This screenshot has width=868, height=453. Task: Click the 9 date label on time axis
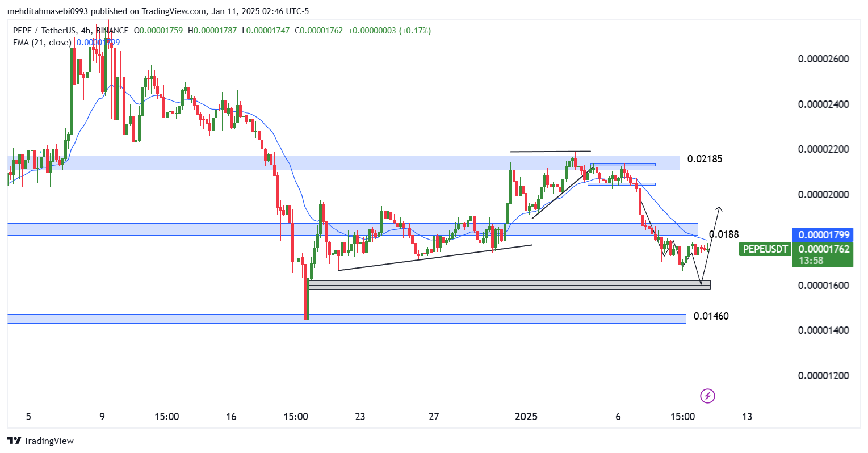point(102,417)
